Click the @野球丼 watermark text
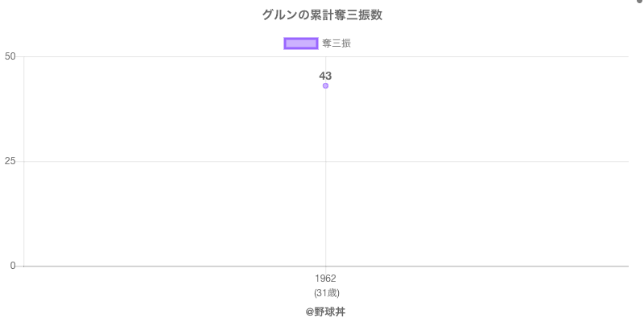644x322 pixels. tap(325, 311)
